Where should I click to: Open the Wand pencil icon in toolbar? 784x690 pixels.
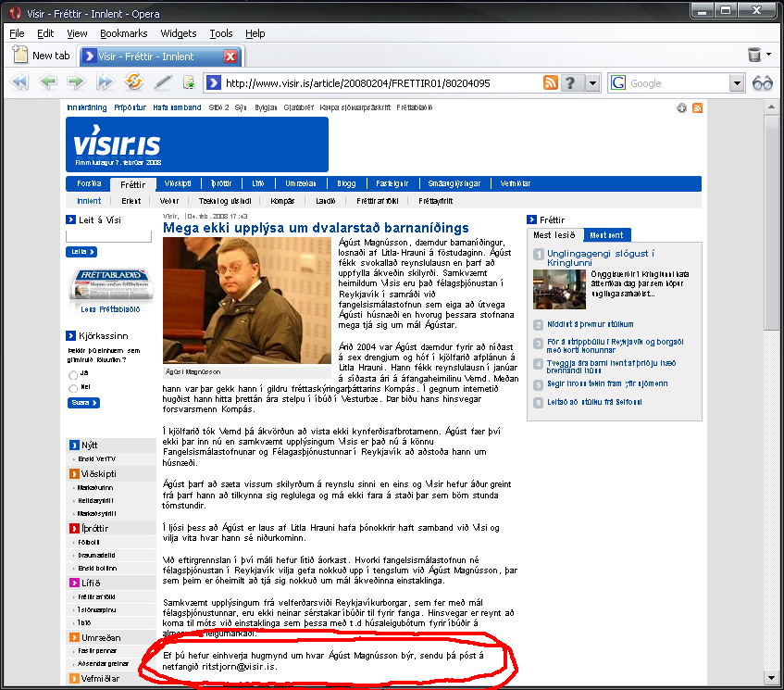click(163, 82)
